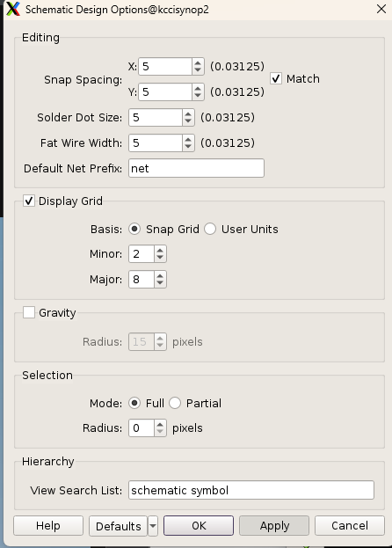The image size is (392, 548).
Task: Click the View Search List text field
Action: pyautogui.click(x=251, y=490)
